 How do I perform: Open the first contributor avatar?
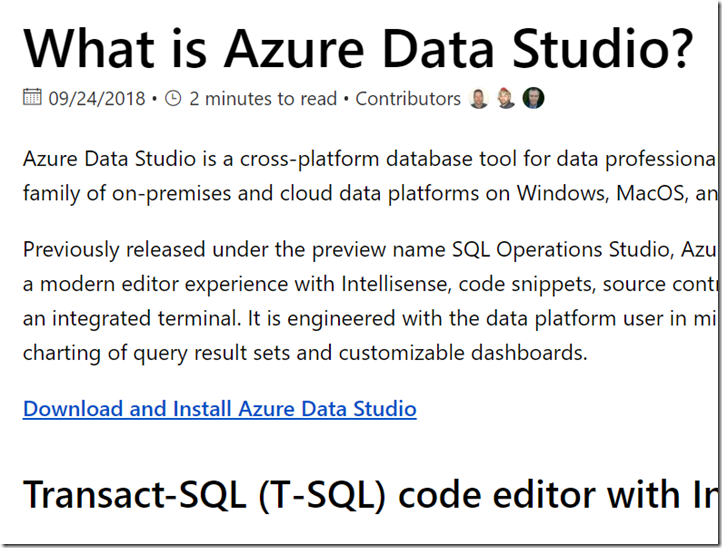click(x=479, y=98)
